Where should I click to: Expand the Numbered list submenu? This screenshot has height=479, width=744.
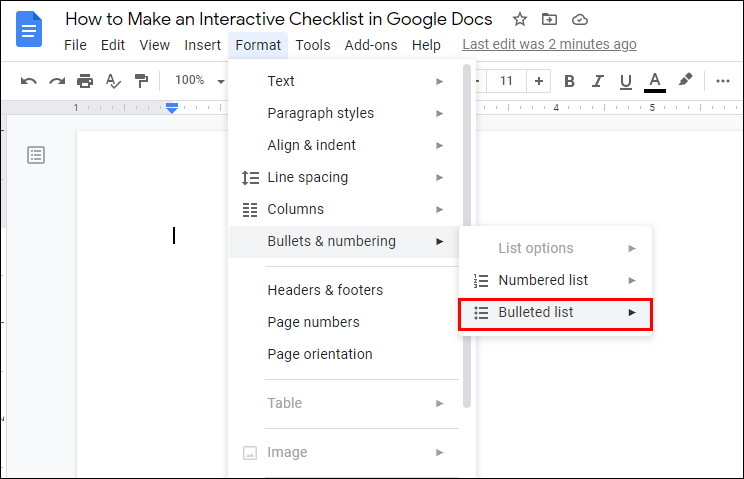(555, 281)
